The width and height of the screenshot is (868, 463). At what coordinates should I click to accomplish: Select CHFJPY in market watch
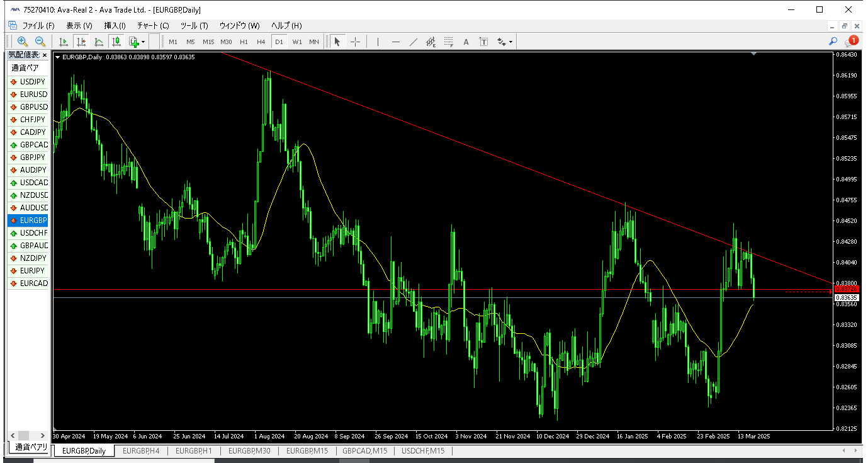pyautogui.click(x=28, y=120)
